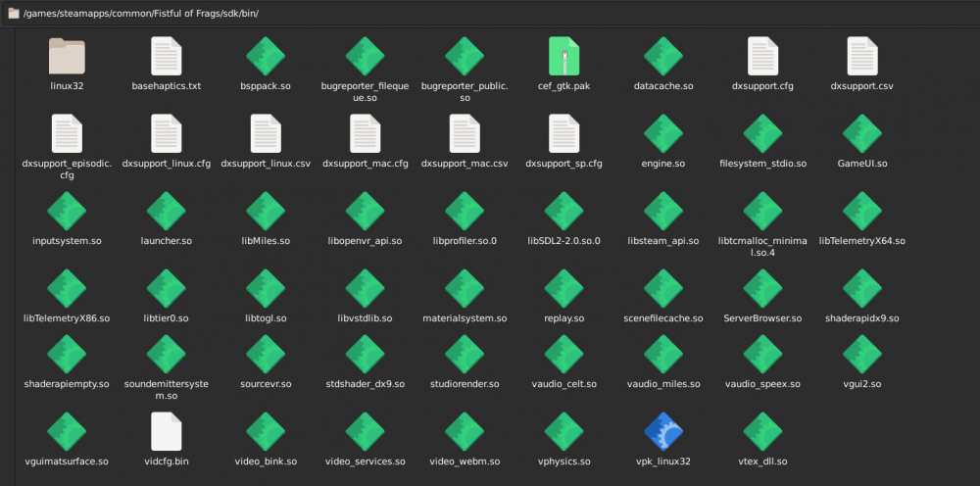Screen dimensions: 980x486
Task: Select the libtcmalloc_minimal.so.4 icon
Action: pyautogui.click(x=762, y=211)
